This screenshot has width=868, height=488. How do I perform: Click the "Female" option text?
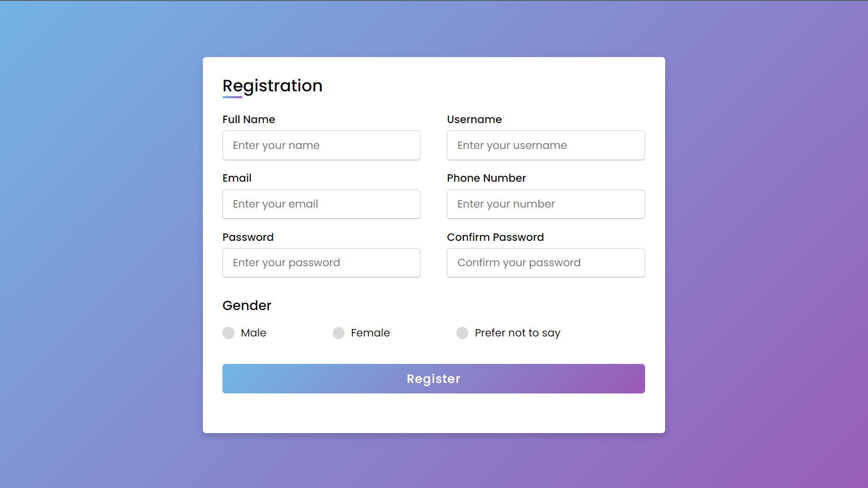(x=370, y=333)
